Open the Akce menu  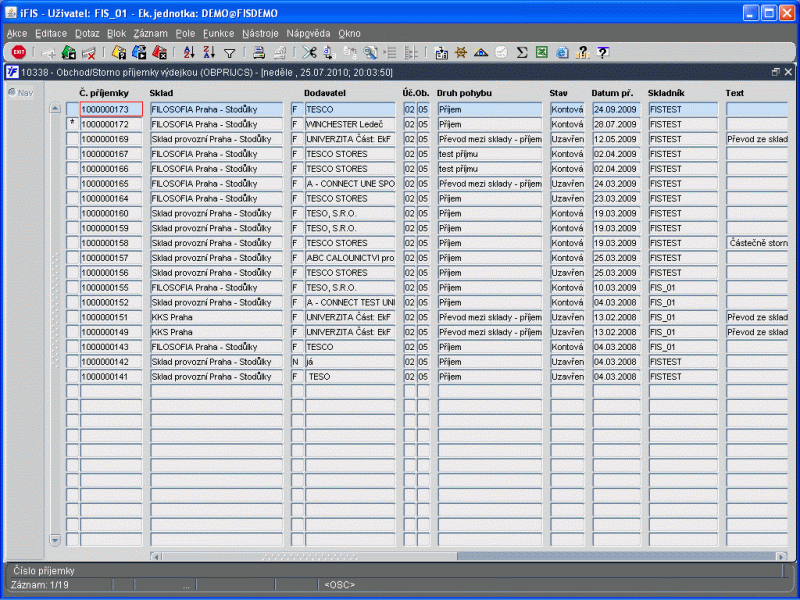tap(17, 33)
